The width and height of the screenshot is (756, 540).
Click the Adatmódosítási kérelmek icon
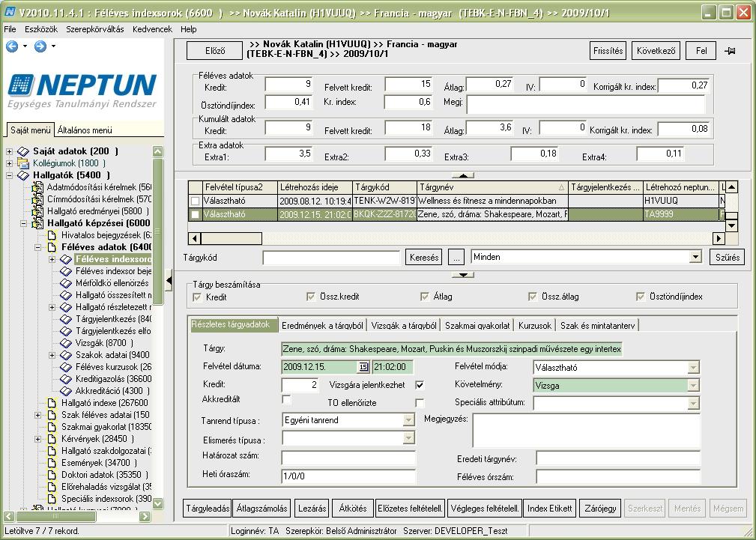pos(37,187)
